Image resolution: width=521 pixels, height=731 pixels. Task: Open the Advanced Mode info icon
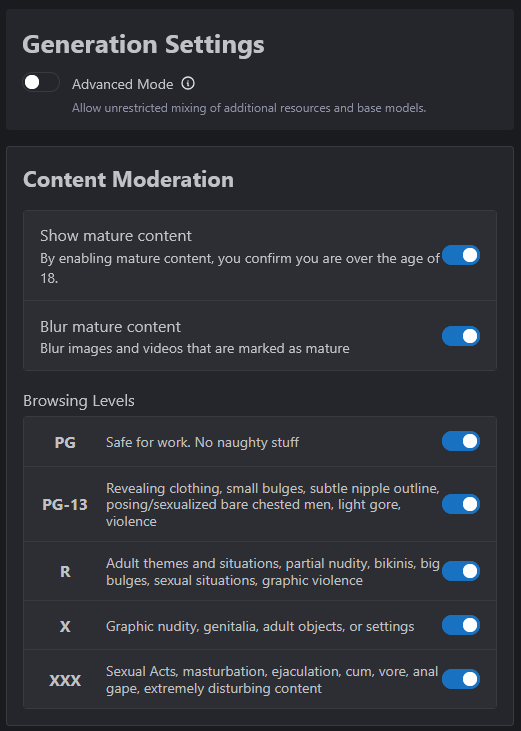coord(188,83)
